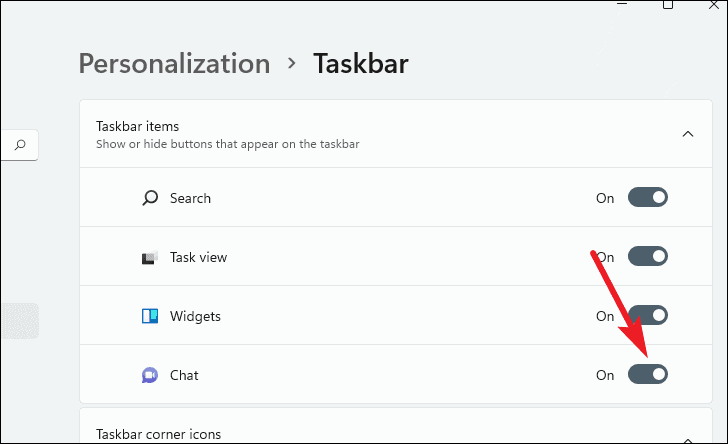This screenshot has height=444, width=728.
Task: Click the Widgets icon
Action: (150, 316)
